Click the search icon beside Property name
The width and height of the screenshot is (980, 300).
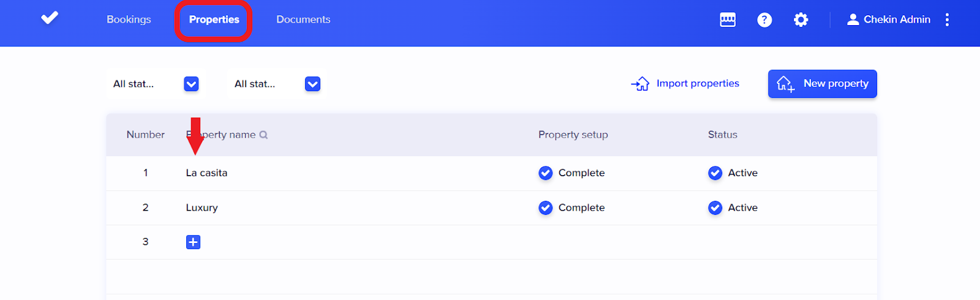[263, 135]
